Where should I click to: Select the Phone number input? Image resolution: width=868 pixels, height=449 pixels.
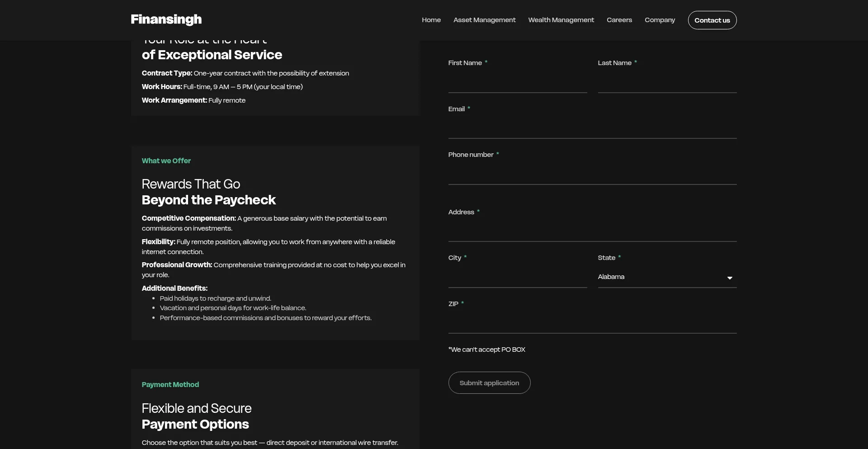click(x=592, y=175)
